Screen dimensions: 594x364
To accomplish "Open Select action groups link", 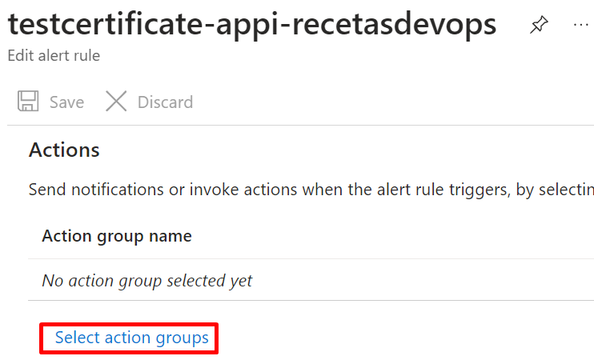I will pyautogui.click(x=132, y=338).
